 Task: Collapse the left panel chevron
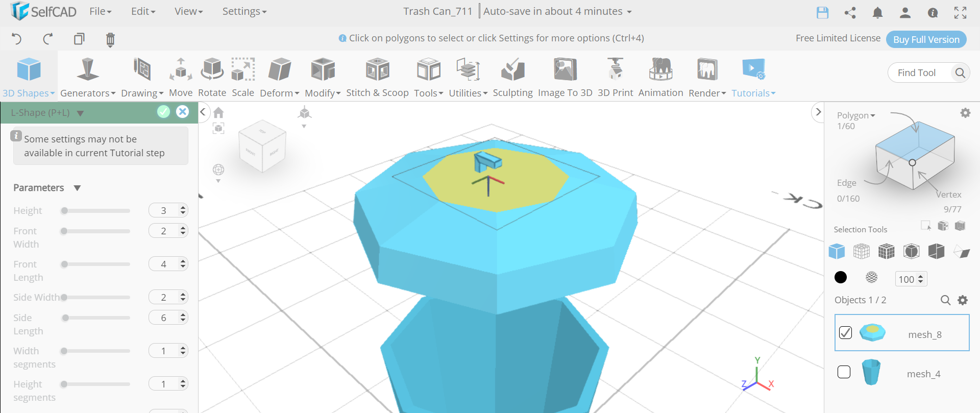(x=203, y=112)
